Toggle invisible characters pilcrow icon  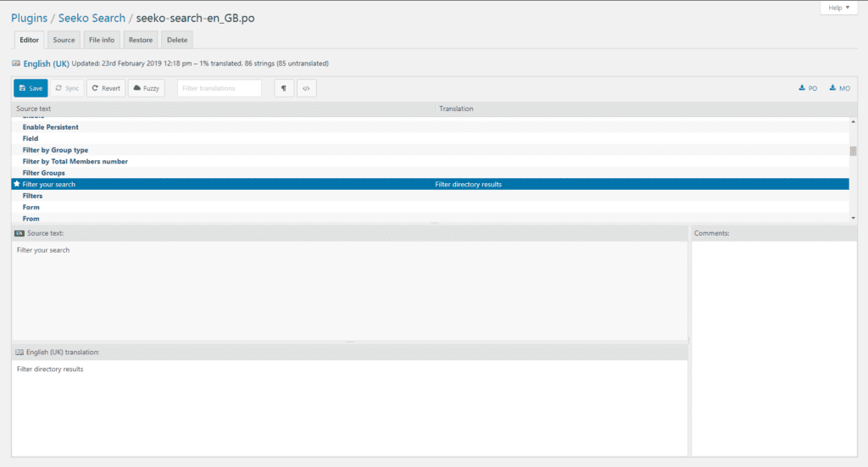pyautogui.click(x=284, y=88)
